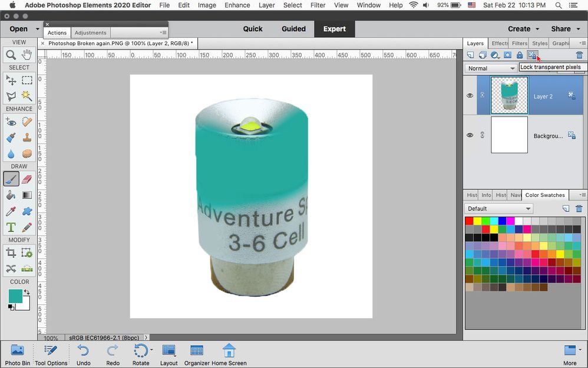Select the Pencil tool
Image resolution: width=588 pixels, height=368 pixels.
[x=27, y=227]
